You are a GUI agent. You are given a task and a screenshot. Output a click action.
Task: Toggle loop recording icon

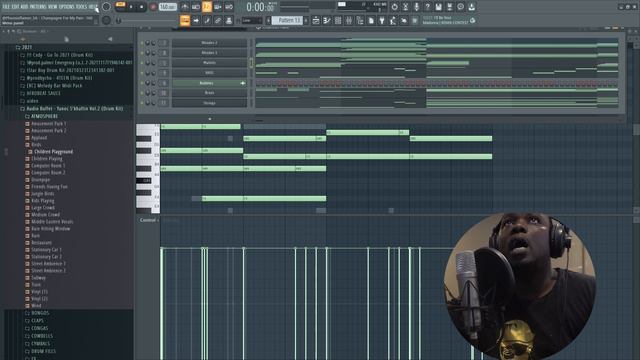tap(229, 7)
